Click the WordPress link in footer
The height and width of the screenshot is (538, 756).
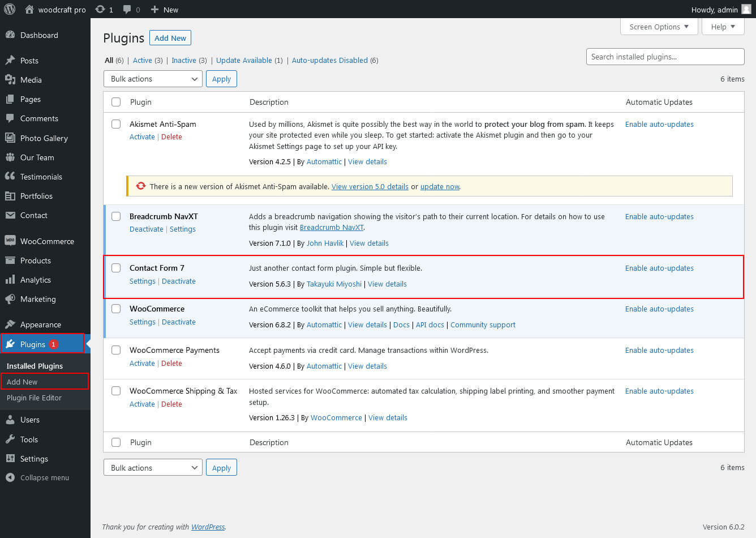click(208, 527)
